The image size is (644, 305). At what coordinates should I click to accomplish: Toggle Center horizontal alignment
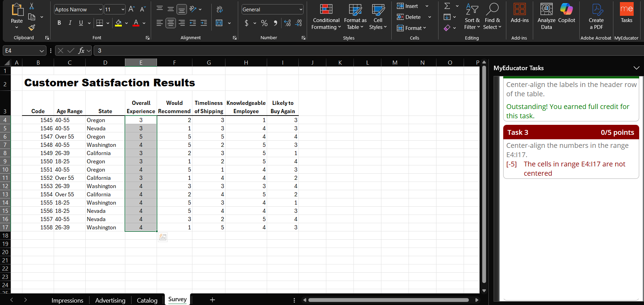[x=170, y=23]
